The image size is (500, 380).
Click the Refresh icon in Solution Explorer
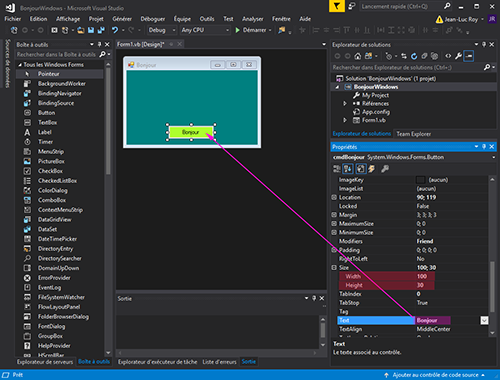[x=414, y=56]
